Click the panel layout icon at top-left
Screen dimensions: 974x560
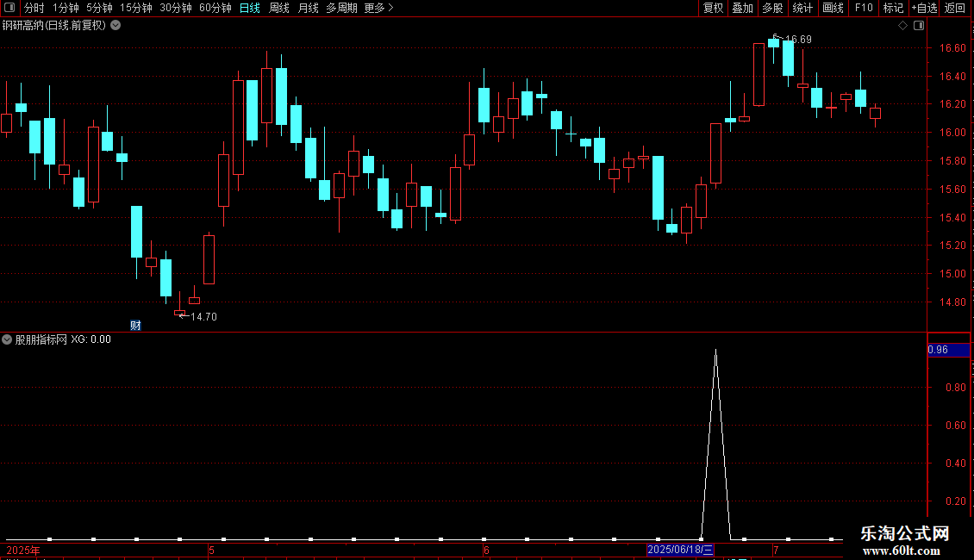(x=9, y=8)
